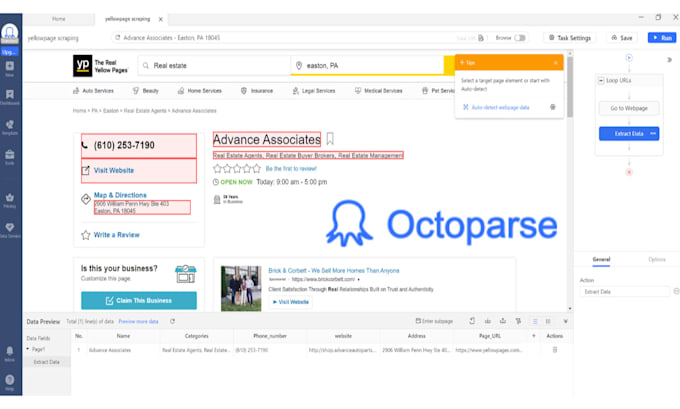Open the Brick & Corbett ad thumbnail
Image resolution: width=680 pixels, height=409 pixels.
[x=241, y=288]
